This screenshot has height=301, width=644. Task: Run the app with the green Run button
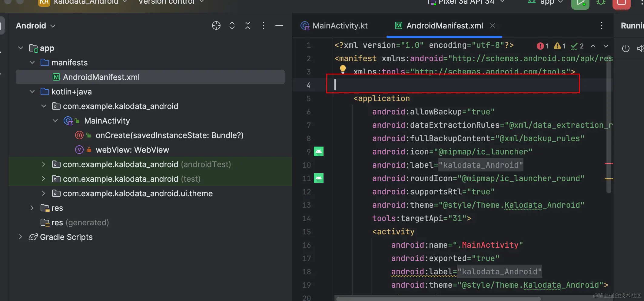[x=580, y=3]
